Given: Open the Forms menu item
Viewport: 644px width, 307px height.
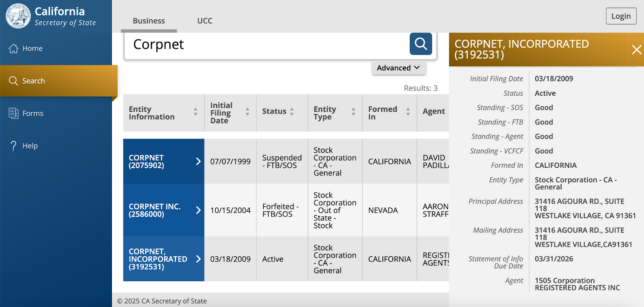Looking at the screenshot, I should (x=56, y=113).
